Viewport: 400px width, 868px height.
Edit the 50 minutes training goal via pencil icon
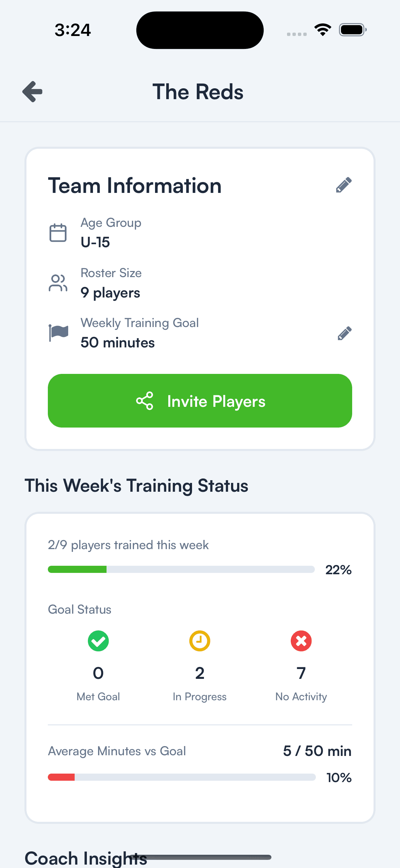344,333
